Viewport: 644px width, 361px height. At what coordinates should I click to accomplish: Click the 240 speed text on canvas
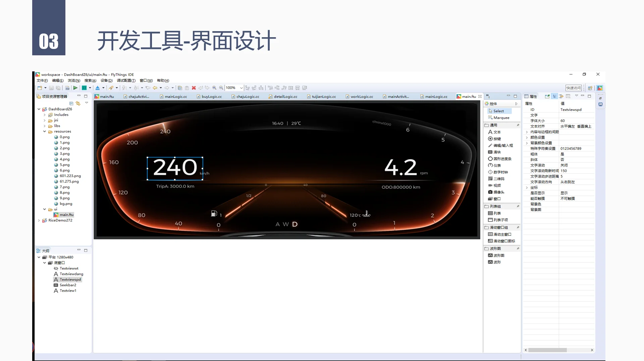[175, 168]
